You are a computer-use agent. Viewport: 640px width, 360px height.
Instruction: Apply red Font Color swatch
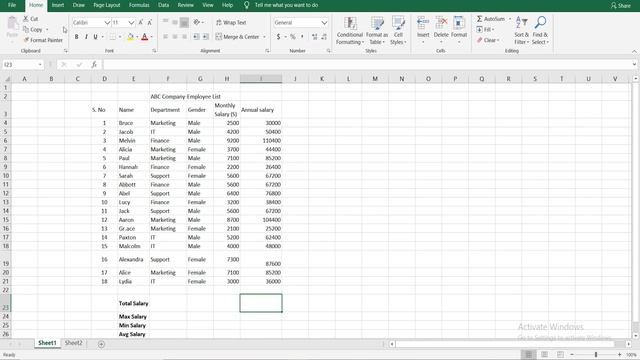coord(144,37)
